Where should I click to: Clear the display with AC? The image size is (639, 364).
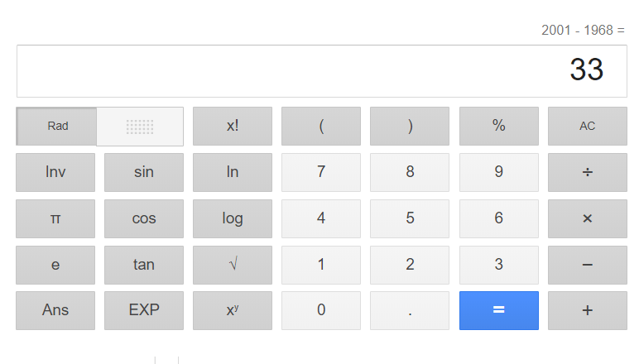pyautogui.click(x=587, y=127)
